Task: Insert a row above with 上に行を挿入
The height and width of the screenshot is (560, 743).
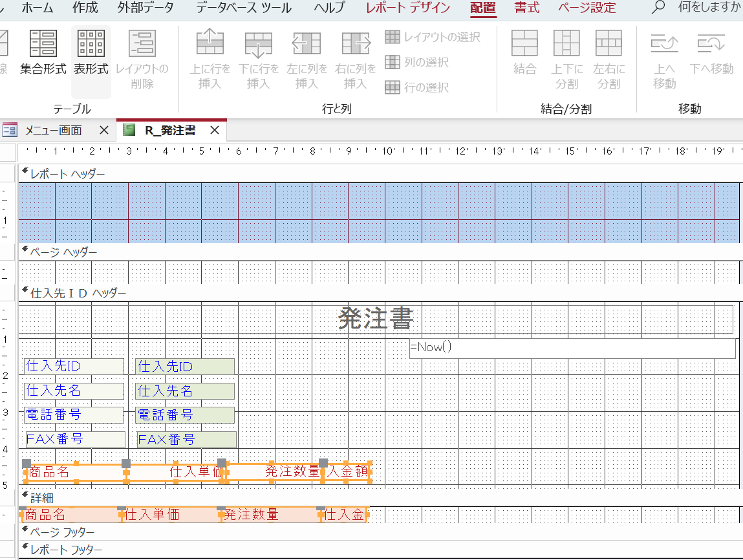Action: click(210, 59)
